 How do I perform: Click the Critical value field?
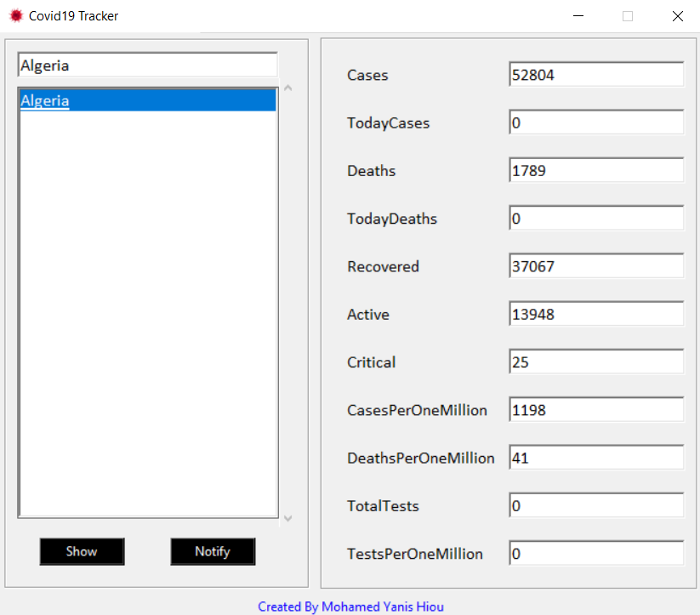point(596,362)
